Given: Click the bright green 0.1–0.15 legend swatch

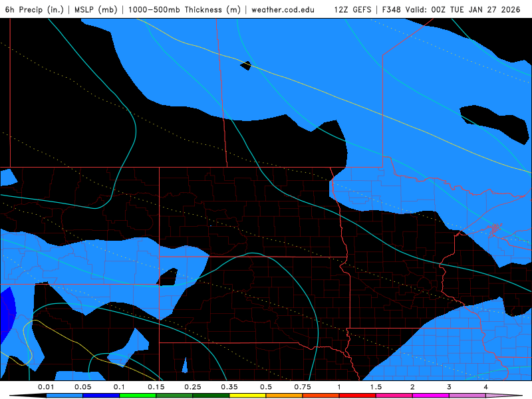Looking at the screenshot, I should click(x=138, y=396).
